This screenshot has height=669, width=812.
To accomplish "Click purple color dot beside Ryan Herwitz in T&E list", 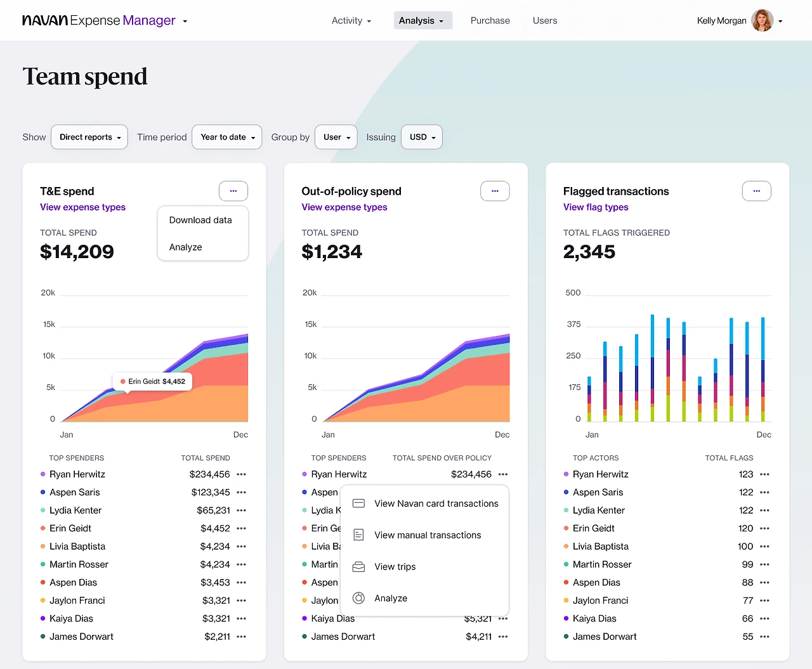I will click(x=43, y=474).
